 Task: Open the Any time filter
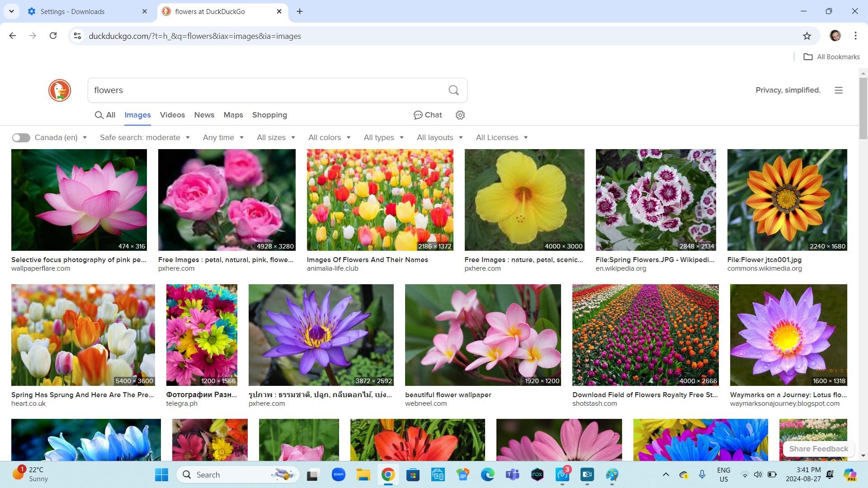click(223, 138)
